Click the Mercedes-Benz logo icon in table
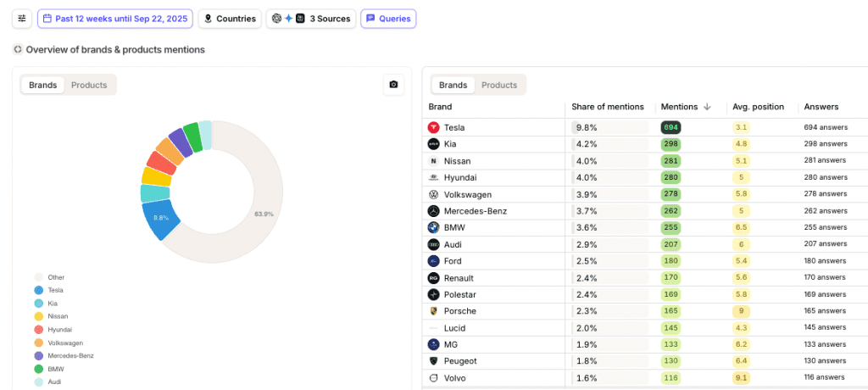 [433, 211]
